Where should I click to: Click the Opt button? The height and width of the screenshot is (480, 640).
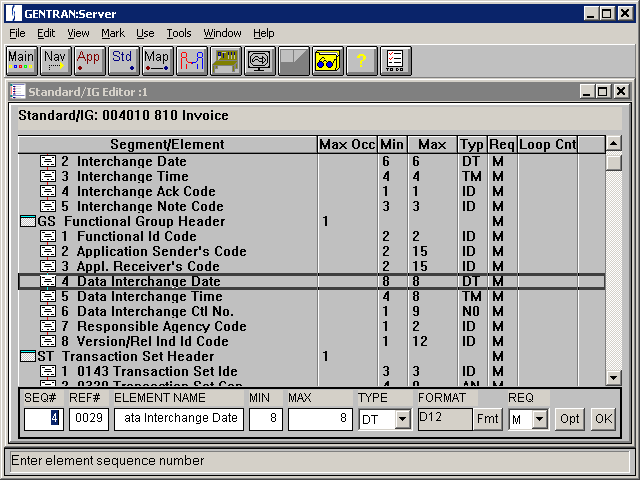tap(569, 419)
